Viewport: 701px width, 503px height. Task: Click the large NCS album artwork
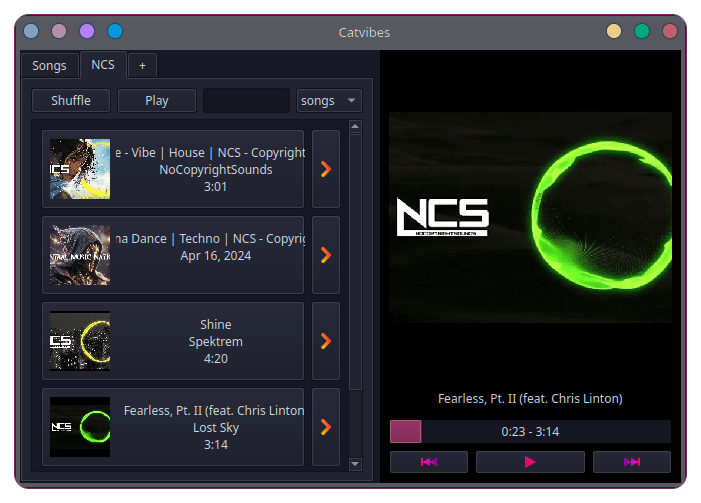point(530,217)
